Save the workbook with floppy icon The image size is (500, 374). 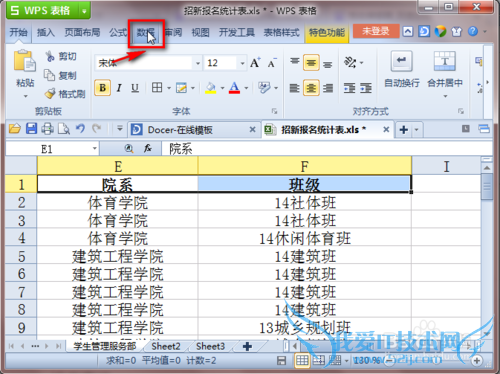31,128
